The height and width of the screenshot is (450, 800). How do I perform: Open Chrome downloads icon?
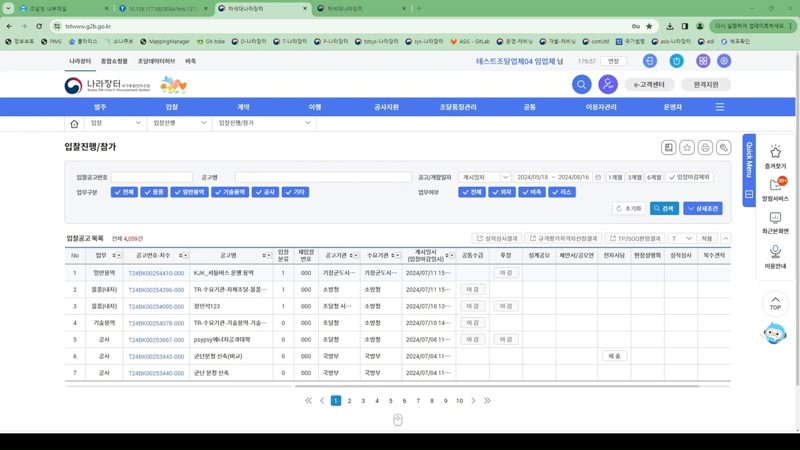pyautogui.click(x=670, y=26)
